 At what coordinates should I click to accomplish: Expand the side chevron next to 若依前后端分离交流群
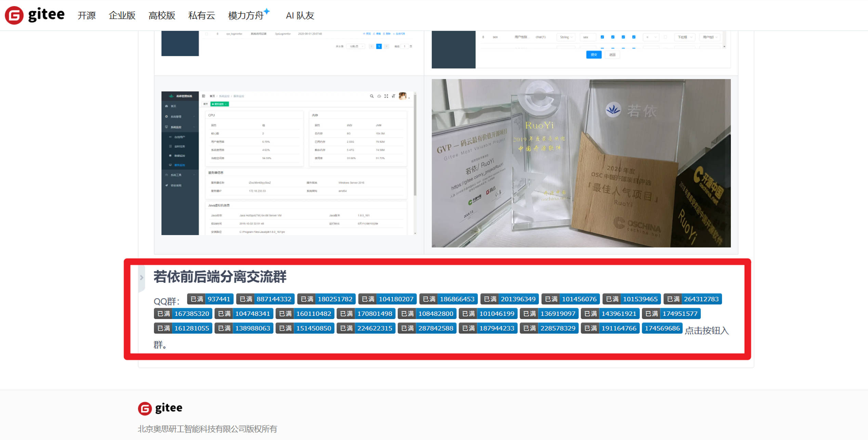142,277
